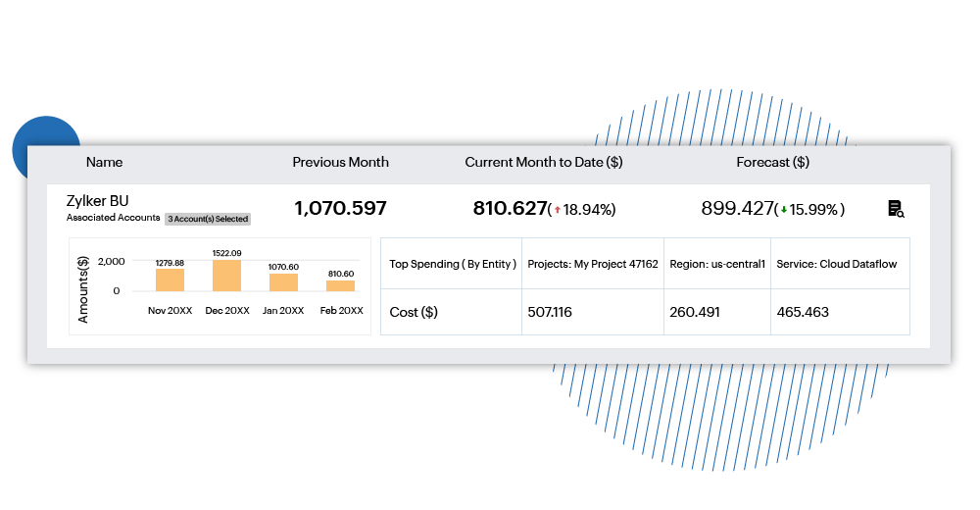The image size is (980, 510).
Task: Click the Top Spending ( By Entity ) cell
Action: click(x=451, y=264)
